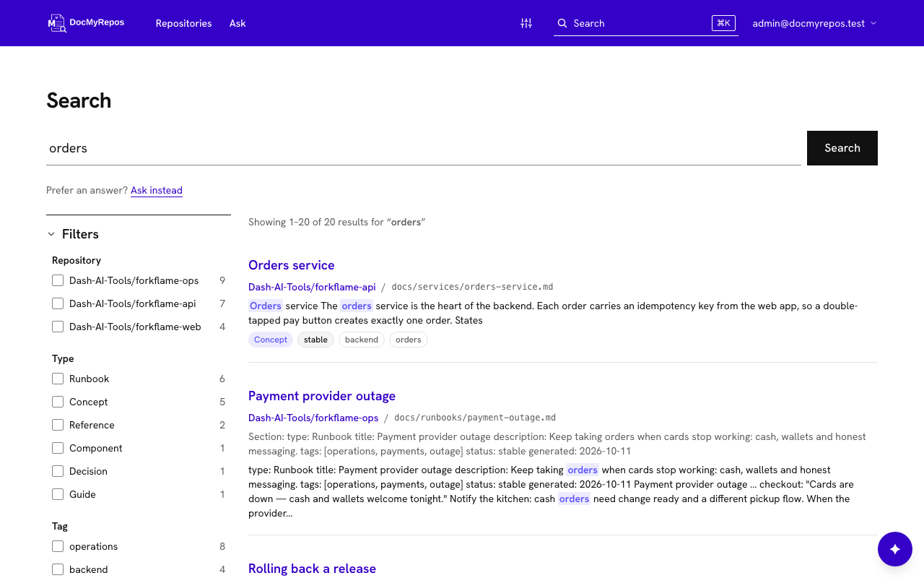Toggle Dash-AI-Tools/forkflame-web repository checkbox

coord(58,327)
